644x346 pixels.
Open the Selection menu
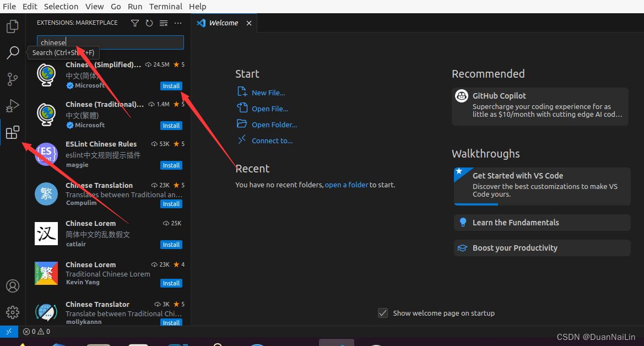pos(61,7)
